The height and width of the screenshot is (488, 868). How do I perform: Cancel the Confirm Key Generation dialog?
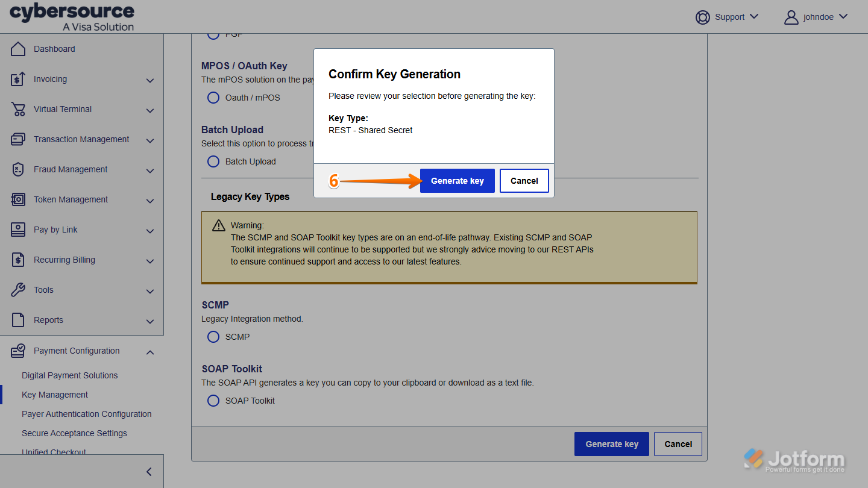pyautogui.click(x=524, y=181)
